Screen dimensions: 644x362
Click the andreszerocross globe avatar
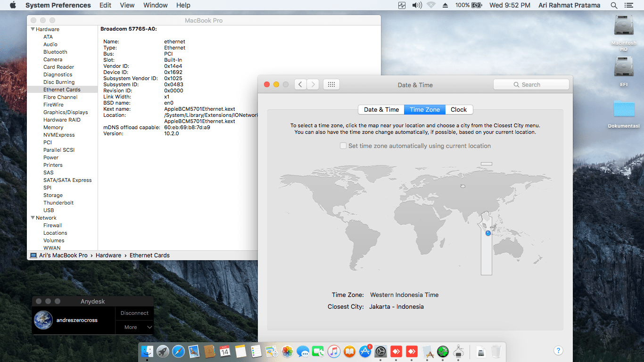pyautogui.click(x=43, y=320)
